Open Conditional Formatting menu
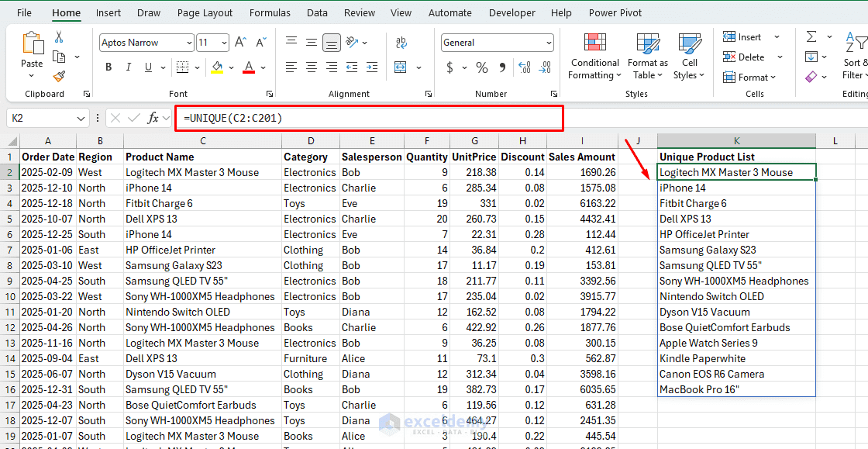The height and width of the screenshot is (449, 868). tap(595, 56)
